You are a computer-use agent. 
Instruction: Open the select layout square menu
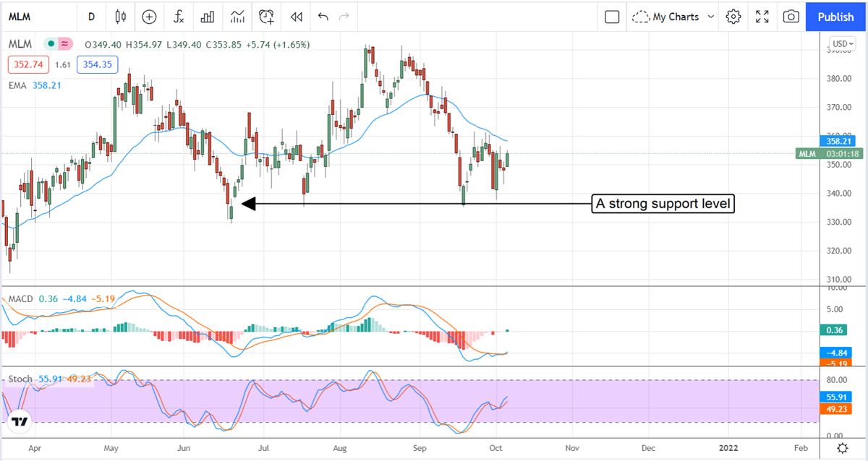pos(612,16)
